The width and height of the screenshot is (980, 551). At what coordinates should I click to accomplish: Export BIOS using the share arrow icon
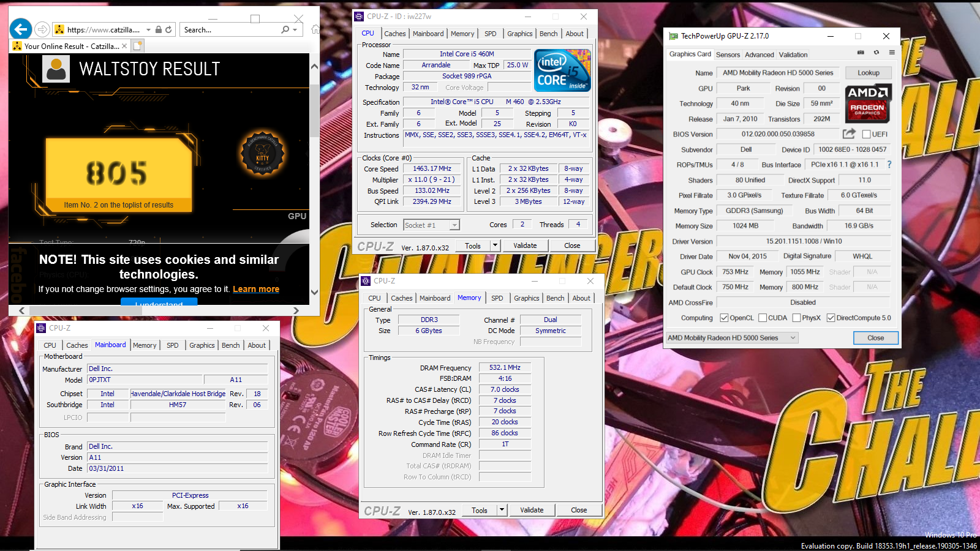pos(849,133)
